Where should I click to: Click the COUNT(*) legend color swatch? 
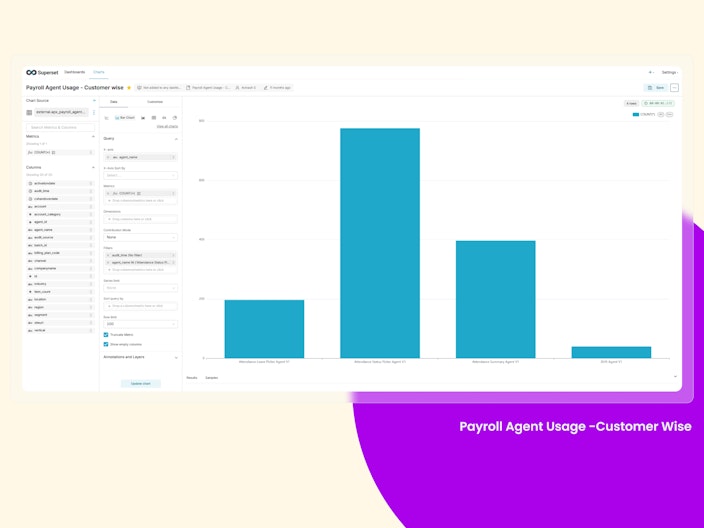635,114
